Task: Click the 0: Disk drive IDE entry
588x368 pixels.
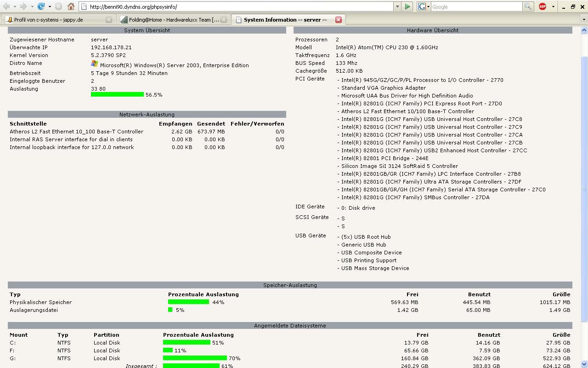Action: click(358, 207)
